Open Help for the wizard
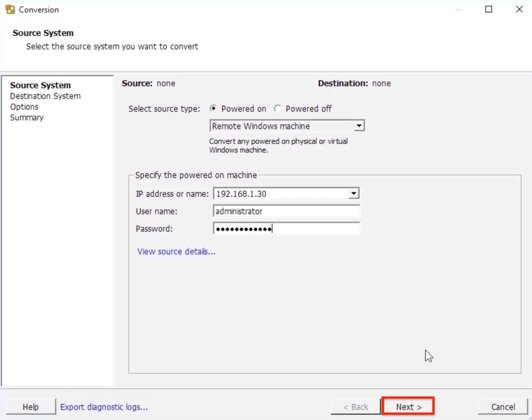The width and height of the screenshot is (532, 420). (x=31, y=407)
